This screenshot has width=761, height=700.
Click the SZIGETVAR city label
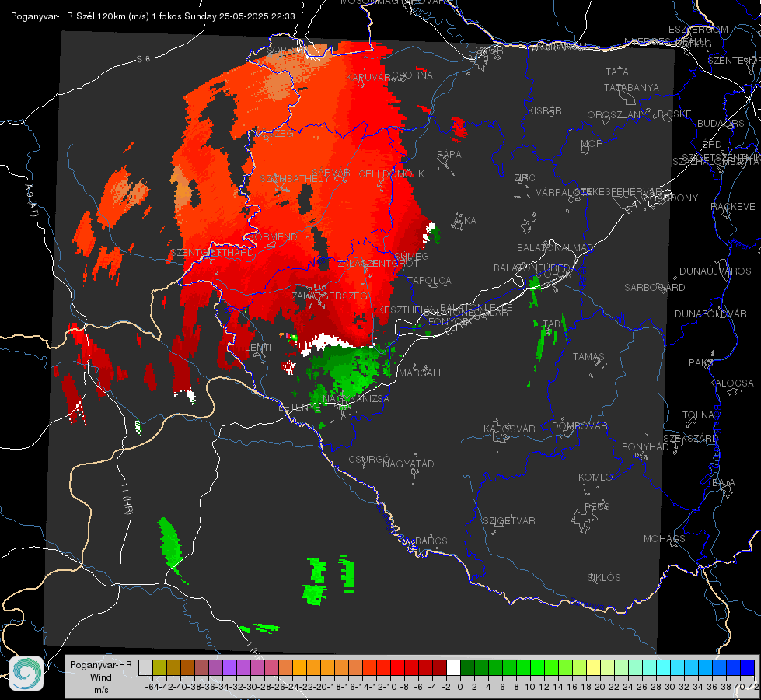tap(509, 521)
